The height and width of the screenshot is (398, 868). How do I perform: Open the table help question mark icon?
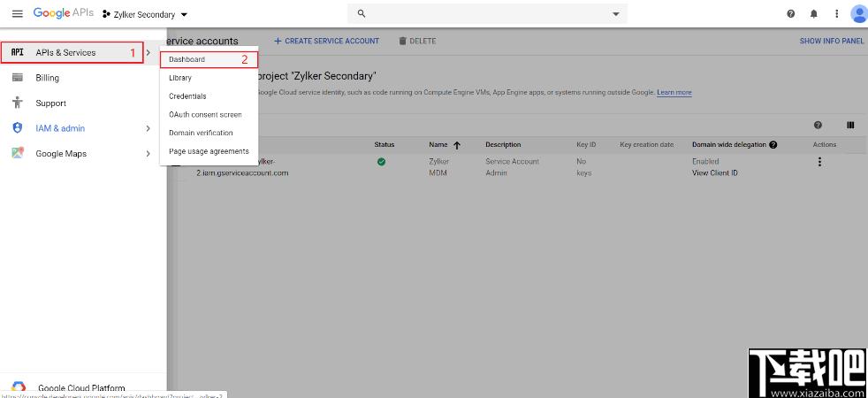click(819, 125)
